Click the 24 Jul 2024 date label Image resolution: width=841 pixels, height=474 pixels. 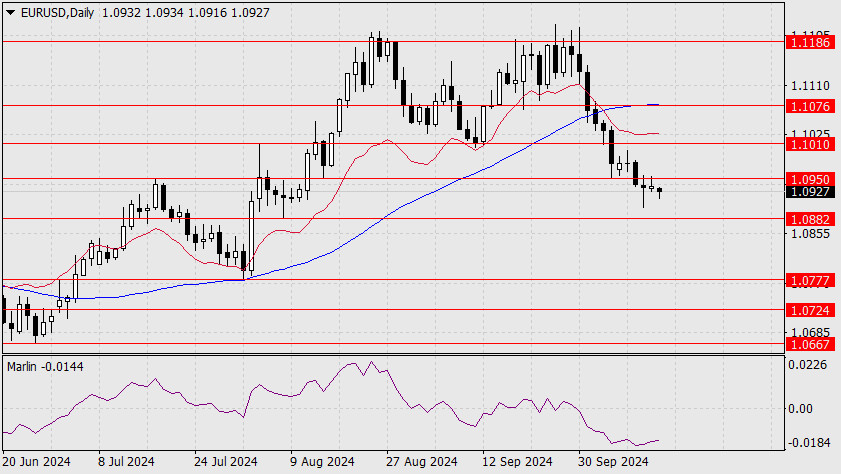225,462
